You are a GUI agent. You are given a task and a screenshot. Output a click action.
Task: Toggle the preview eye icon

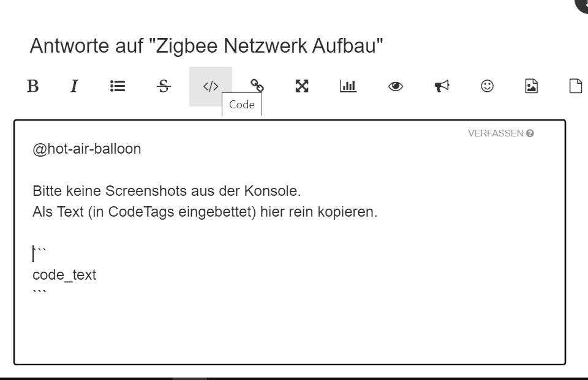[x=395, y=86]
